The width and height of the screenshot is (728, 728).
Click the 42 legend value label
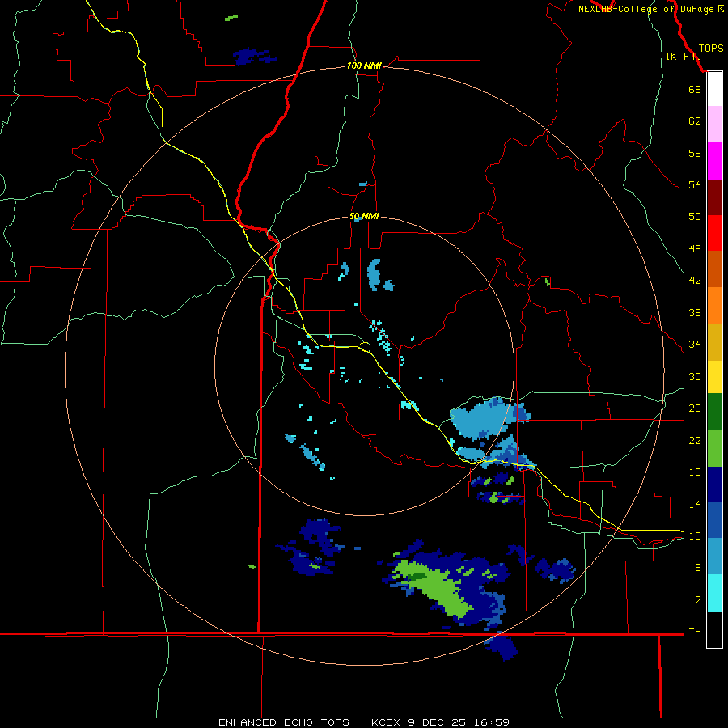695,281
